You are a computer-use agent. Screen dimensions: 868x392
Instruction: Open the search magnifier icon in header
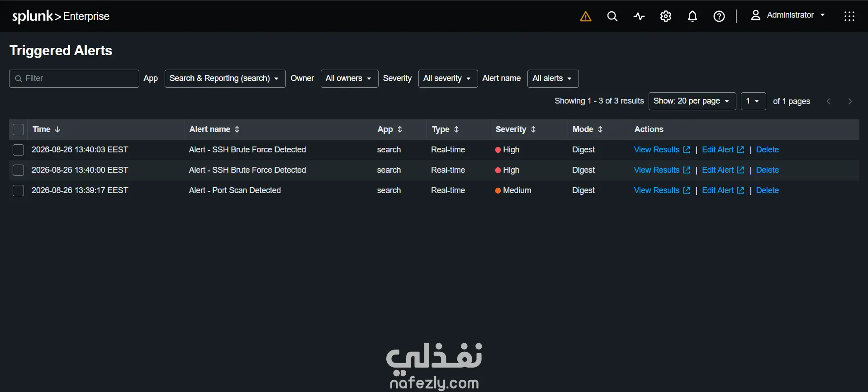click(x=612, y=17)
